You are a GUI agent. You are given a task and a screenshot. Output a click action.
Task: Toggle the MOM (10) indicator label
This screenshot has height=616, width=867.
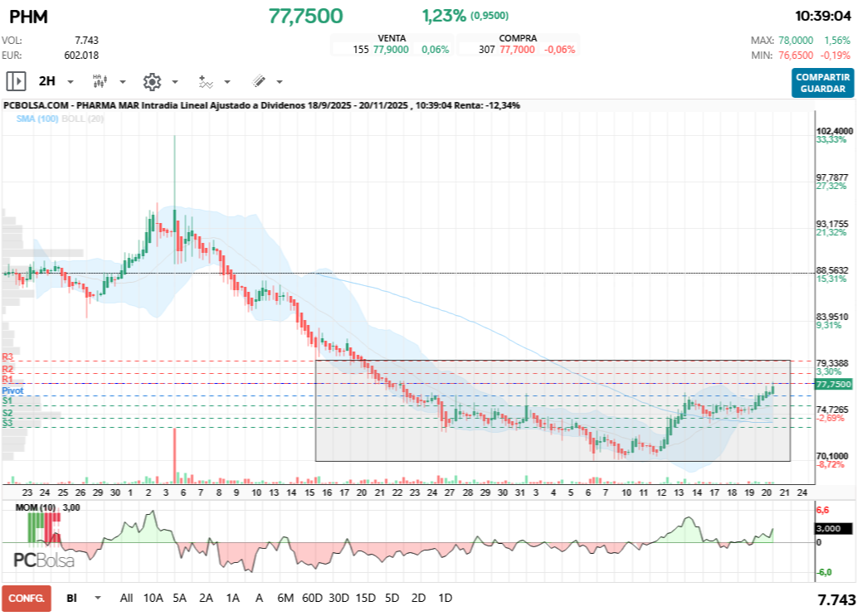pos(34,506)
